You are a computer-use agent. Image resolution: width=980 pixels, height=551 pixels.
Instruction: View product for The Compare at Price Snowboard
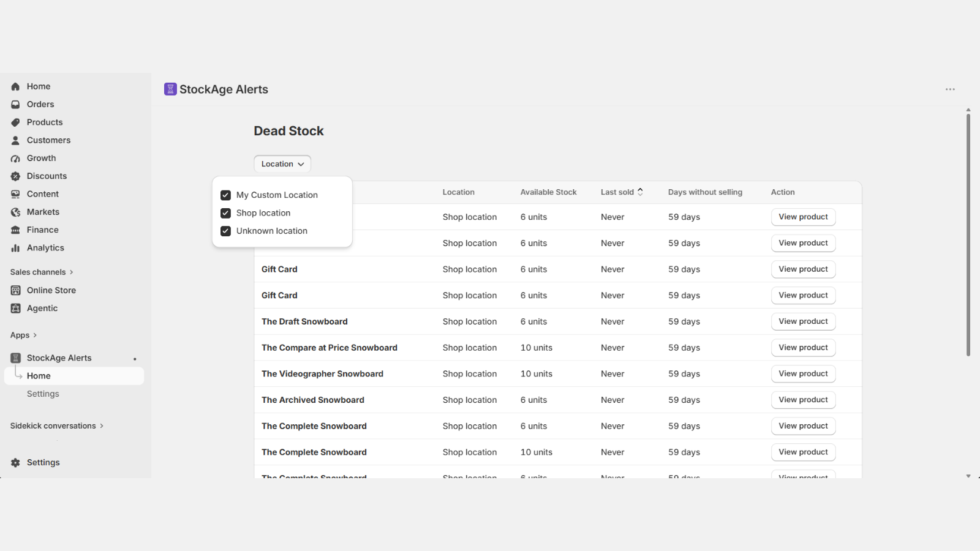[x=803, y=348]
